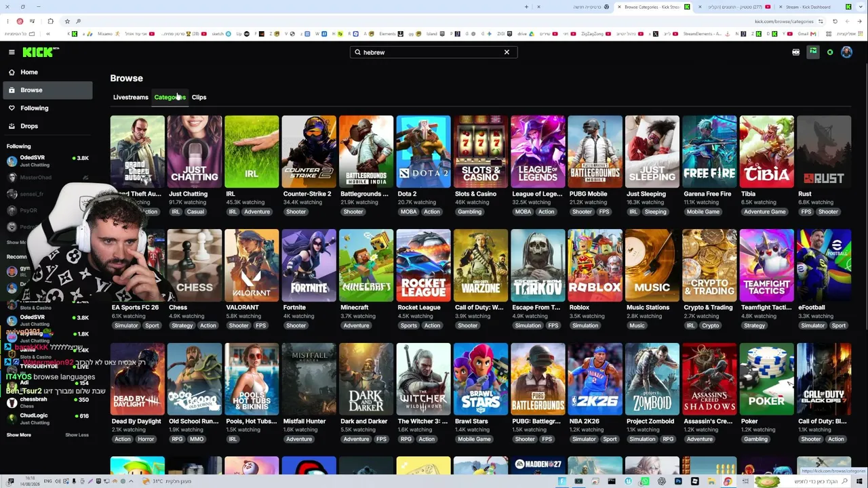Click the 'VALORANT' title link
Screen dimensions: 868x488
pos(242,308)
